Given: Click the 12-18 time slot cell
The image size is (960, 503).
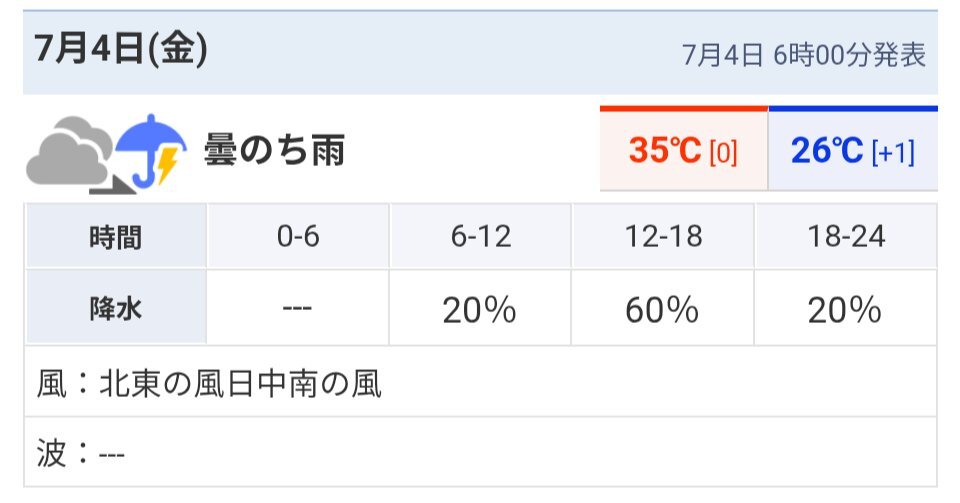Looking at the screenshot, I should (663, 236).
